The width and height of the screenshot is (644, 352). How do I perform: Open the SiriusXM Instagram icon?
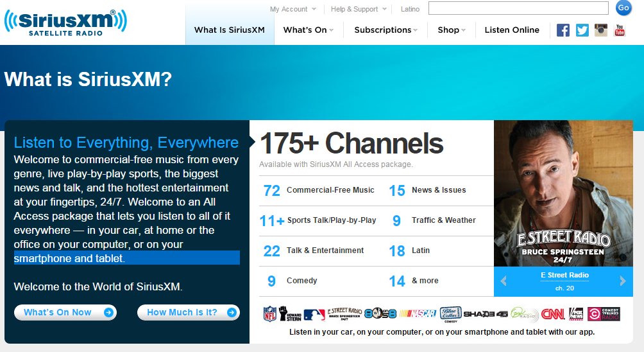click(x=601, y=30)
